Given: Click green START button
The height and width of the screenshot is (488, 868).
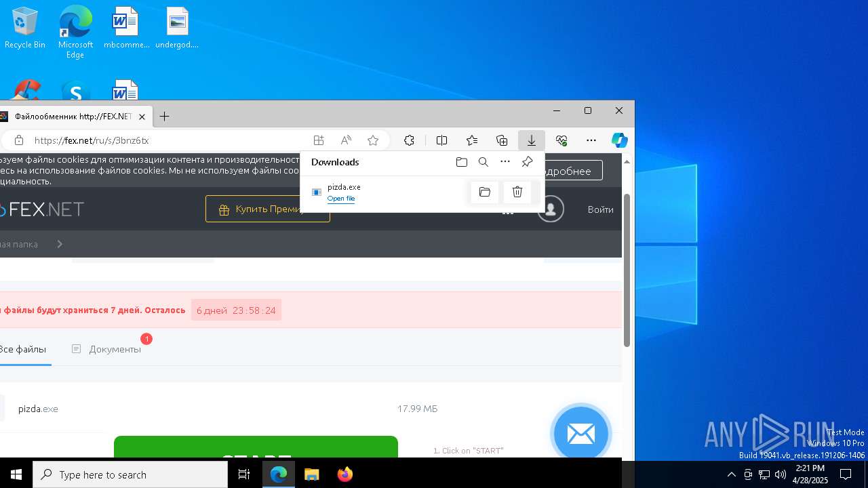Looking at the screenshot, I should pos(256,447).
